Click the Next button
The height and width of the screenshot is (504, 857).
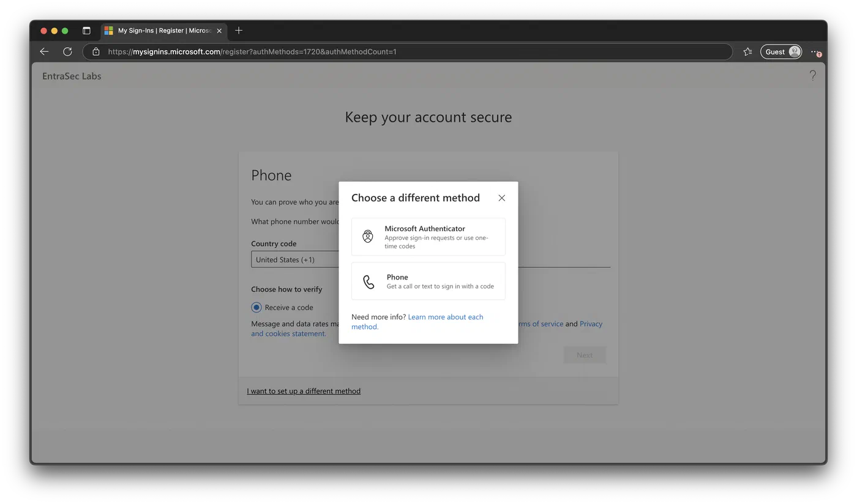pyautogui.click(x=585, y=355)
